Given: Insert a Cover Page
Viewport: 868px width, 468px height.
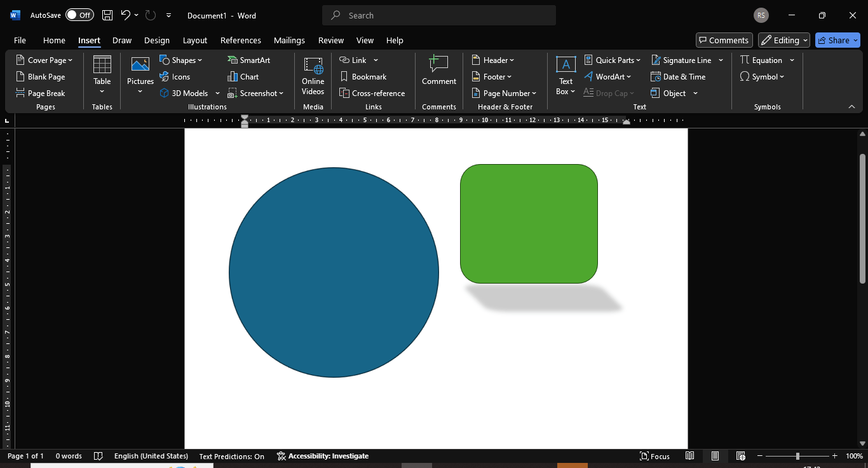Looking at the screenshot, I should (x=44, y=60).
